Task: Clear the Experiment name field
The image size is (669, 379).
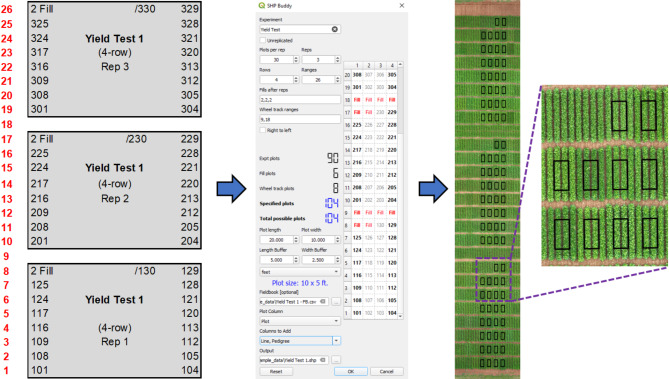Action: tap(334, 29)
